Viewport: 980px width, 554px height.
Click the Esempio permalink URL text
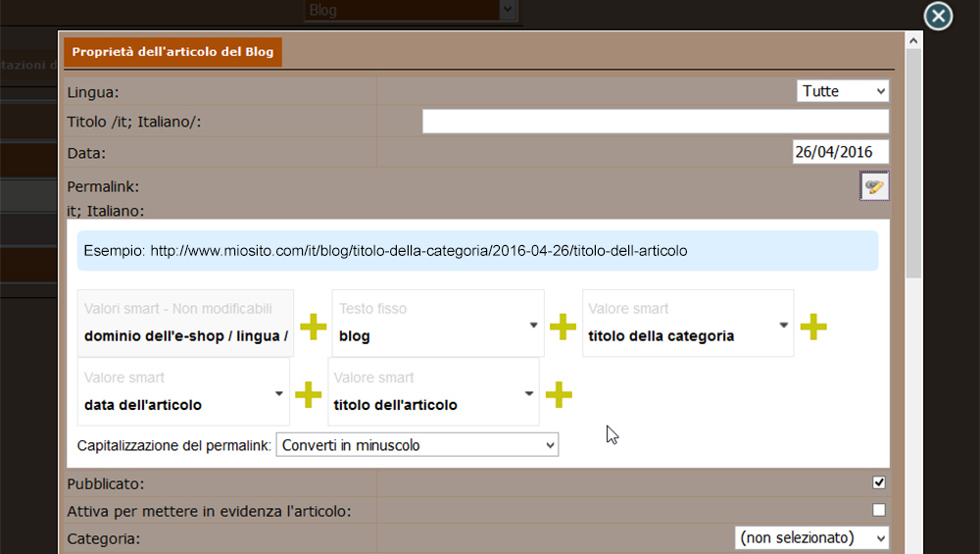point(418,251)
